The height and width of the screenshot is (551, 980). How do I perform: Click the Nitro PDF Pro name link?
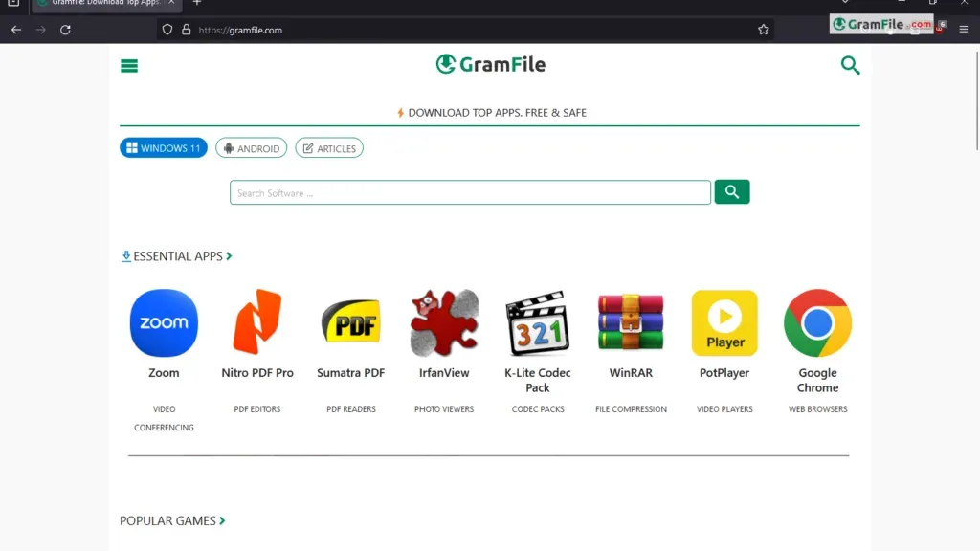(257, 373)
